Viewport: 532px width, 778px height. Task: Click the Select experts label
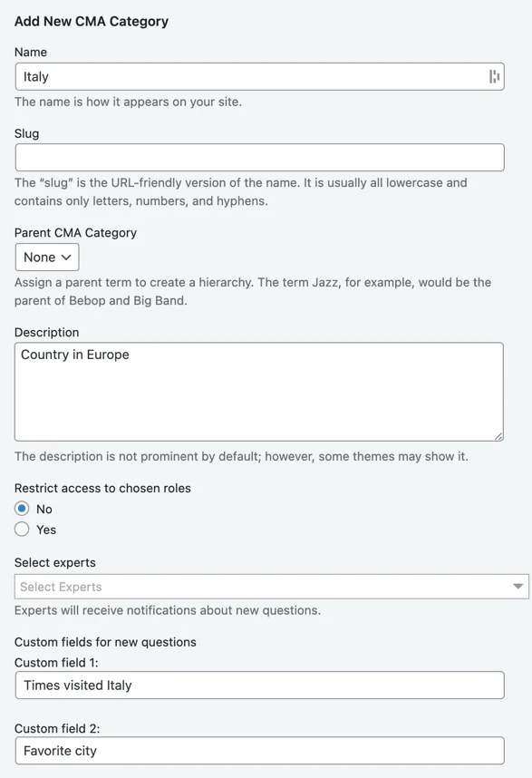[x=55, y=563]
